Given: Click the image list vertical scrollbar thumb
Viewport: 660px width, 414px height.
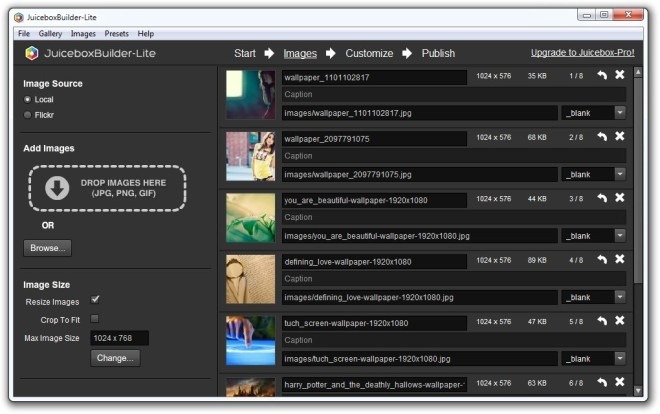Looking at the screenshot, I should tap(638, 181).
